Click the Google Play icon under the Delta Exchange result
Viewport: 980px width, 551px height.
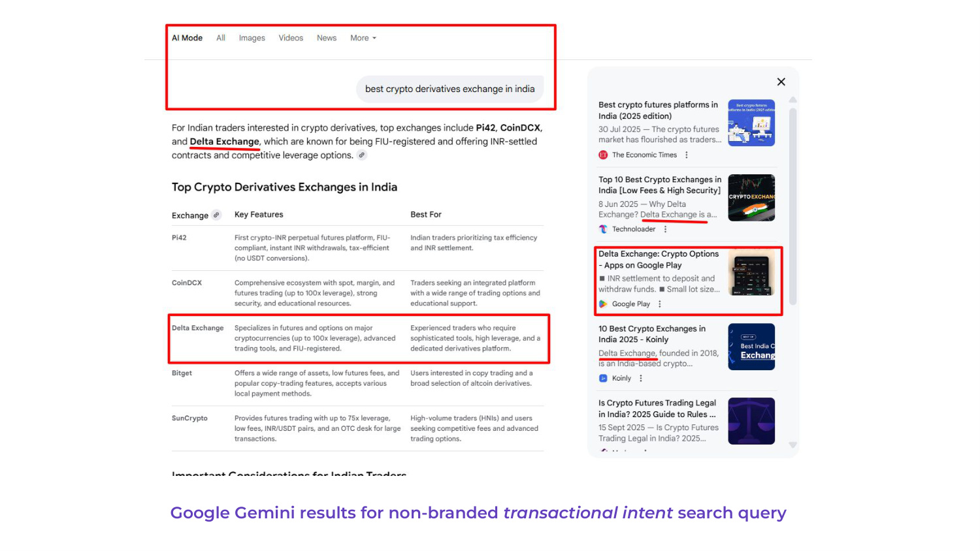603,304
